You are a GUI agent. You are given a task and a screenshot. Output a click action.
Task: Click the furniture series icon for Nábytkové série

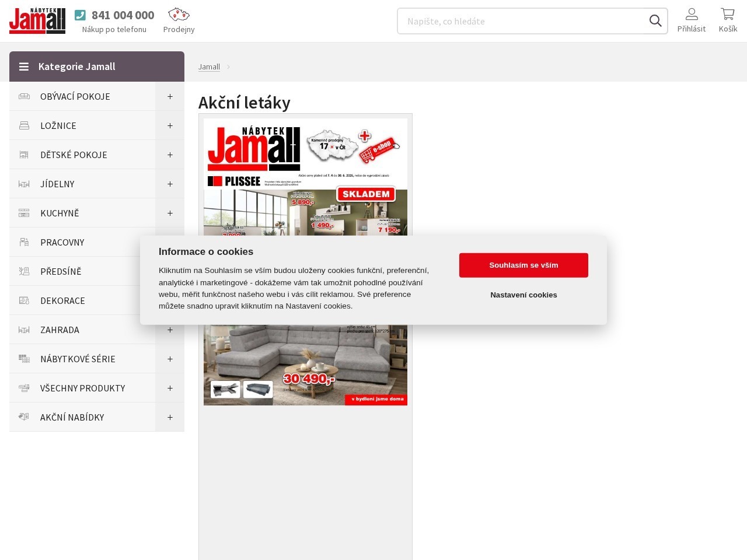(24, 359)
